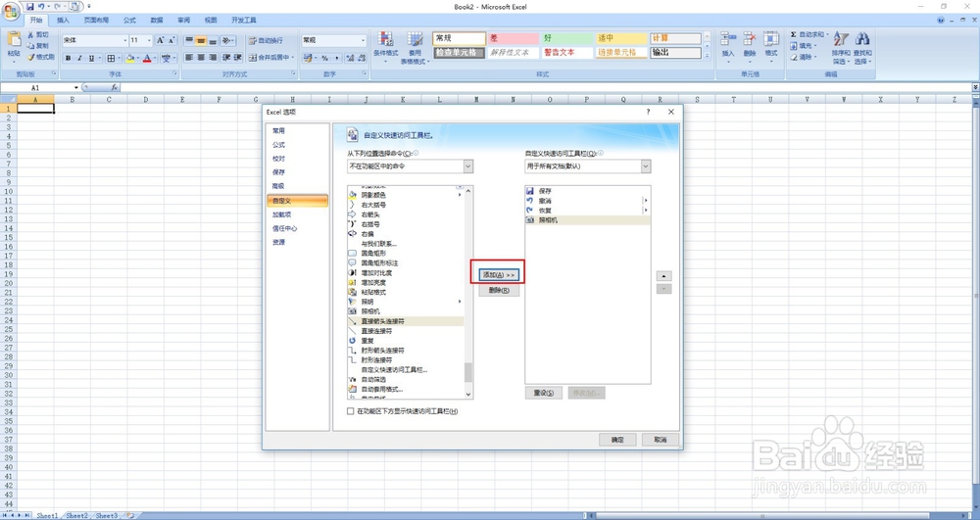
Task: Select 信任中心 category in Excel options
Action: 297,228
